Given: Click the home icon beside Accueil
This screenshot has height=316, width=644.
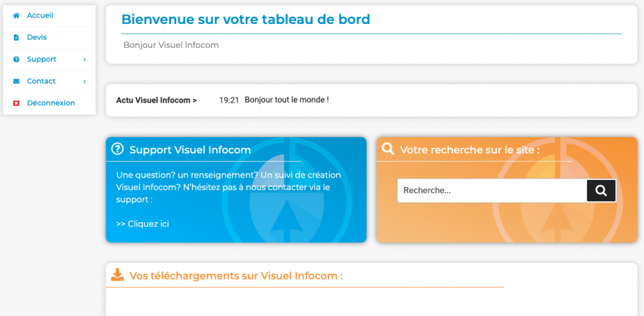Looking at the screenshot, I should click(x=16, y=15).
